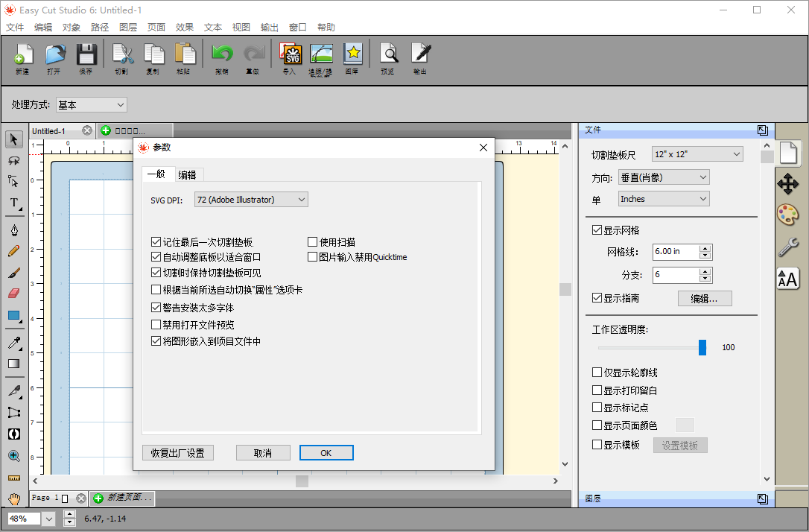Open the AA text side panel icon

pyautogui.click(x=788, y=279)
